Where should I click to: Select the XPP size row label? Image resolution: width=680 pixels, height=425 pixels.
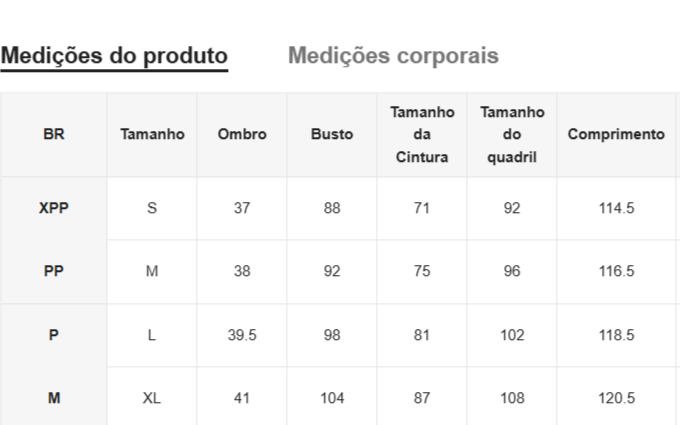pyautogui.click(x=54, y=208)
